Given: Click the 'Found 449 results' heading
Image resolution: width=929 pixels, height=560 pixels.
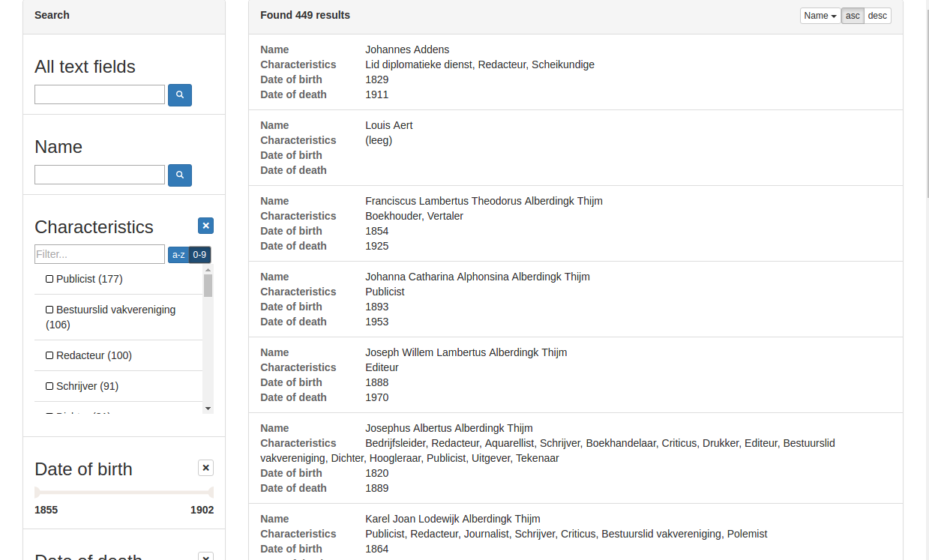Looking at the screenshot, I should point(305,15).
